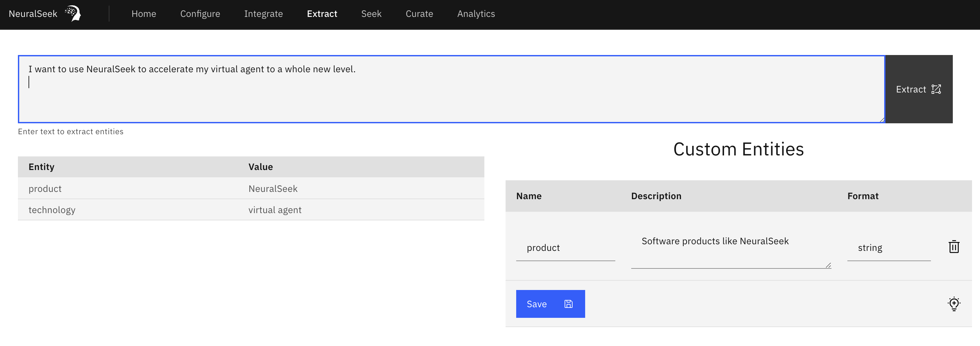
Task: Click the description field resize handle
Action: 828,265
